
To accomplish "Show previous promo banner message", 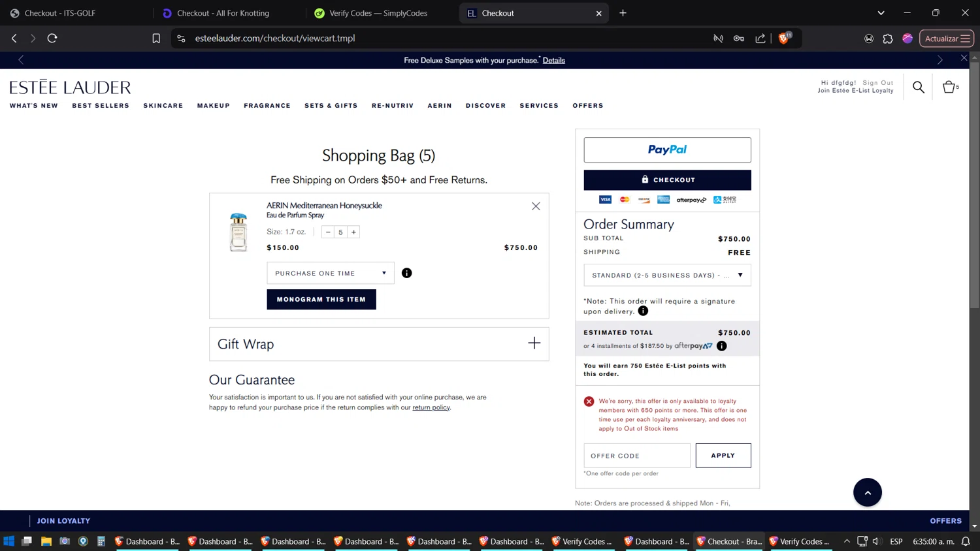I will pyautogui.click(x=21, y=60).
